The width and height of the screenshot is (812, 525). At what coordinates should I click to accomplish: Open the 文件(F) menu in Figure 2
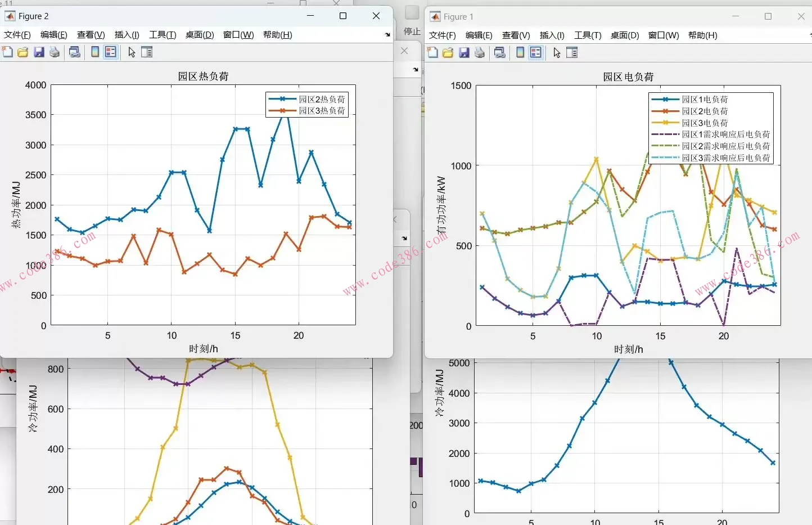17,35
